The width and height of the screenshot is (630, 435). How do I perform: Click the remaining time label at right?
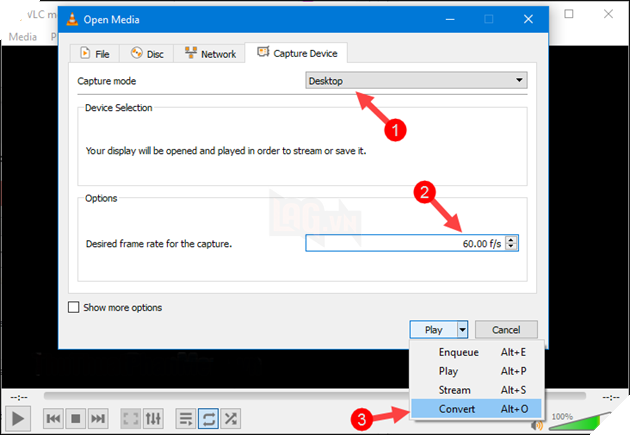point(611,397)
